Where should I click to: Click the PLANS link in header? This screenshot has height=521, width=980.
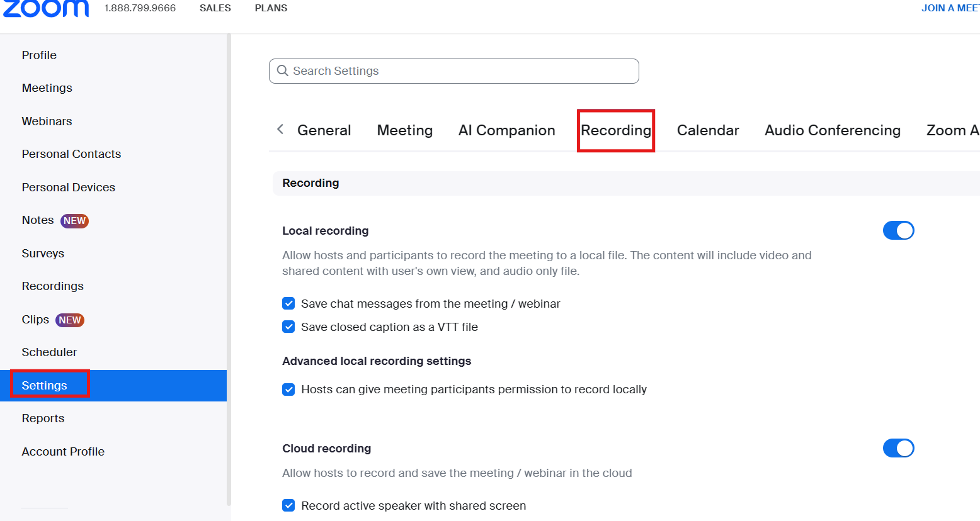pos(271,8)
